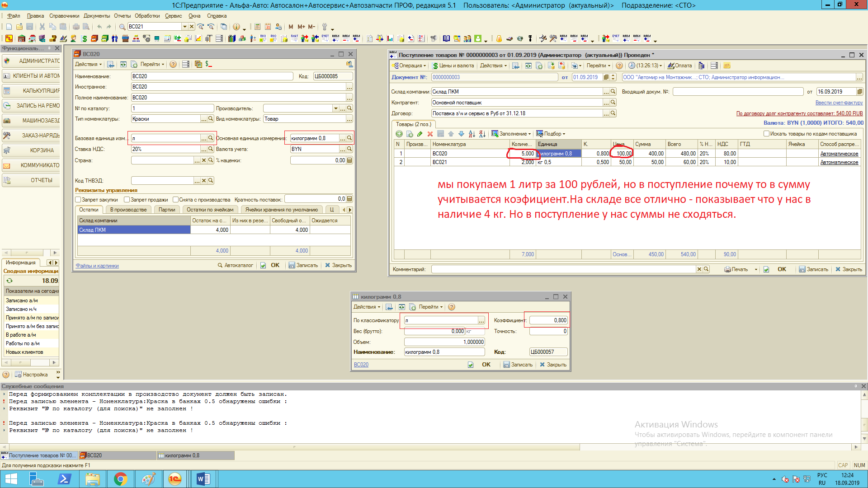Edit the row with the green pencil icon
Screen dimensions: 868x488
coord(420,134)
